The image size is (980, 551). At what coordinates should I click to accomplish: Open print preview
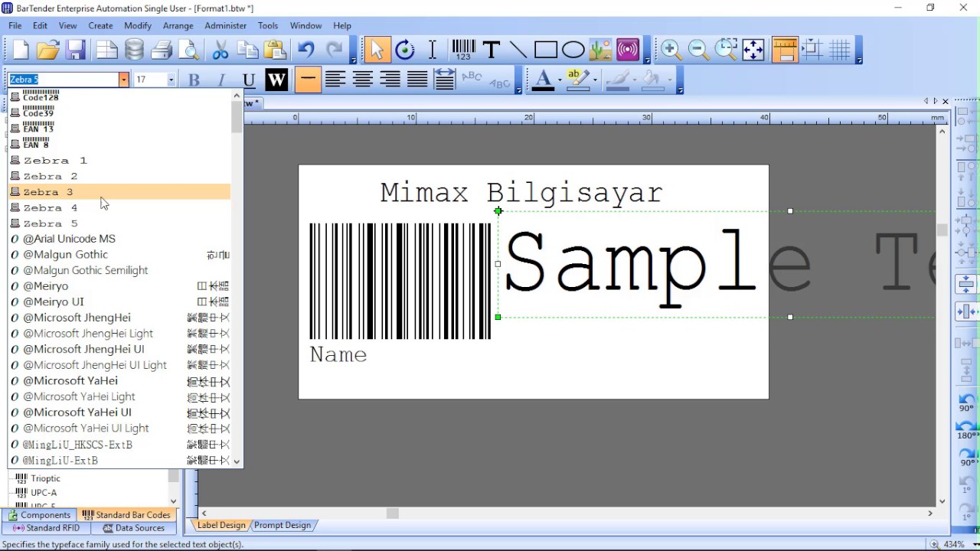click(x=188, y=51)
